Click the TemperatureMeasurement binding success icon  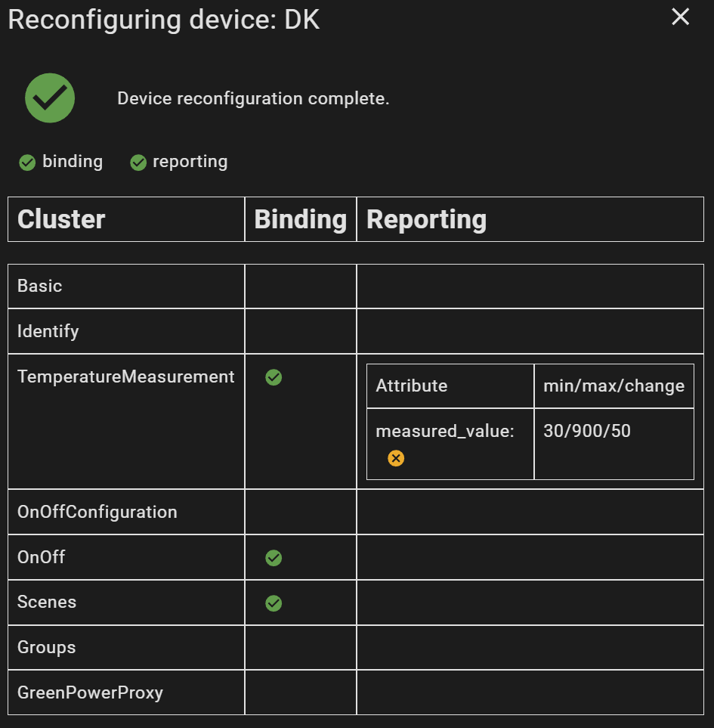[274, 377]
